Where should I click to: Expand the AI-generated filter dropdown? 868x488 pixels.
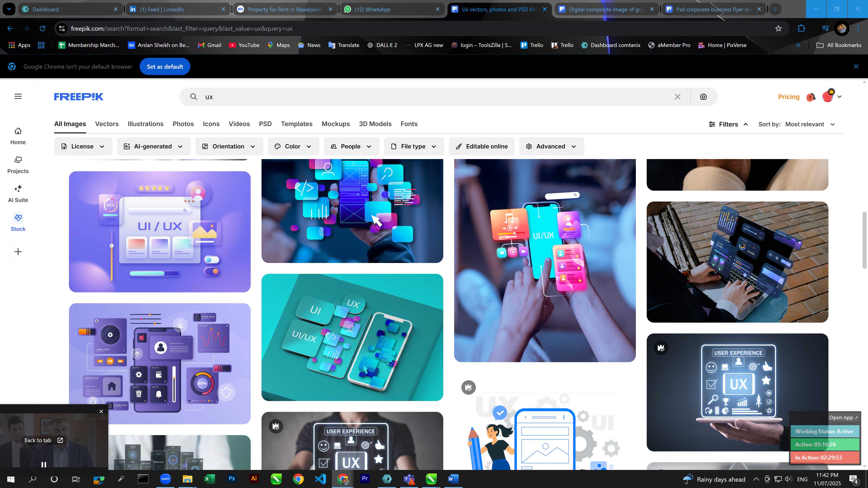154,146
